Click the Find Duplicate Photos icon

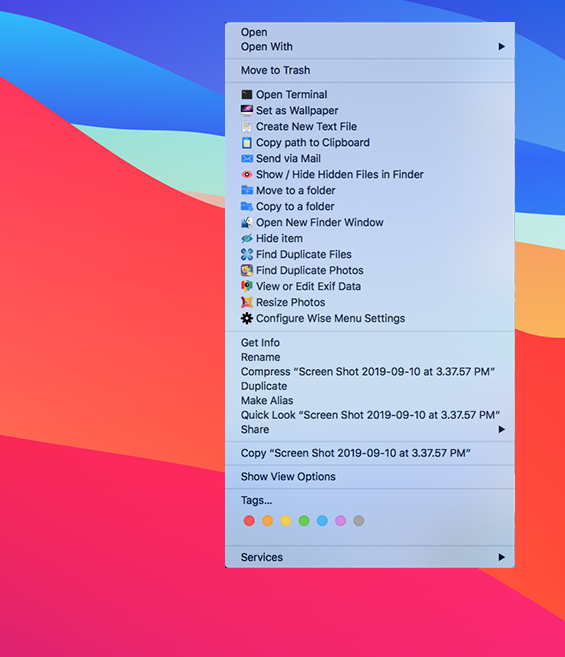247,270
